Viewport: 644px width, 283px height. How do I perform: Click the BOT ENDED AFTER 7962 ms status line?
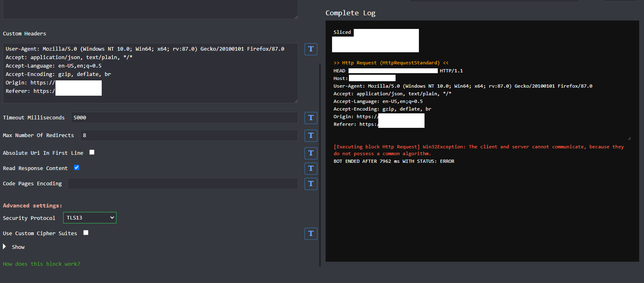394,161
